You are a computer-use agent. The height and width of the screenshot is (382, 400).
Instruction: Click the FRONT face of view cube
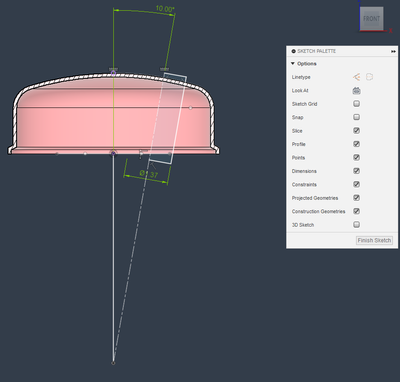[371, 19]
